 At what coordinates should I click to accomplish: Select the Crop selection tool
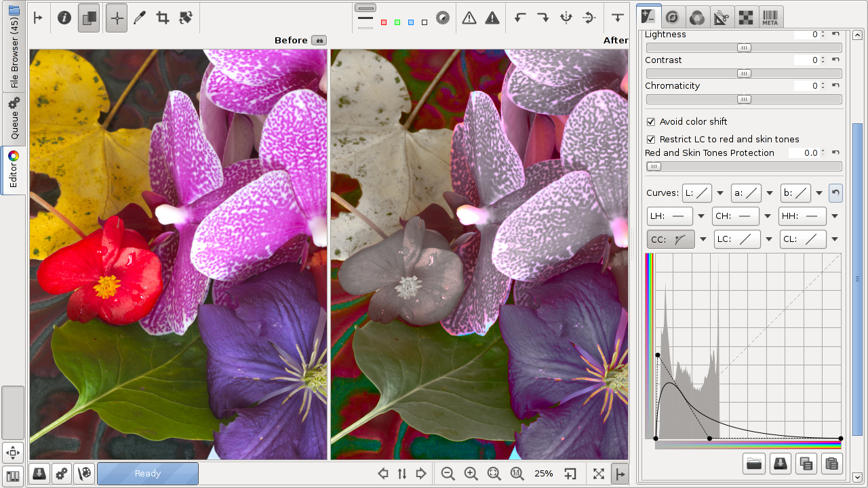tap(163, 18)
